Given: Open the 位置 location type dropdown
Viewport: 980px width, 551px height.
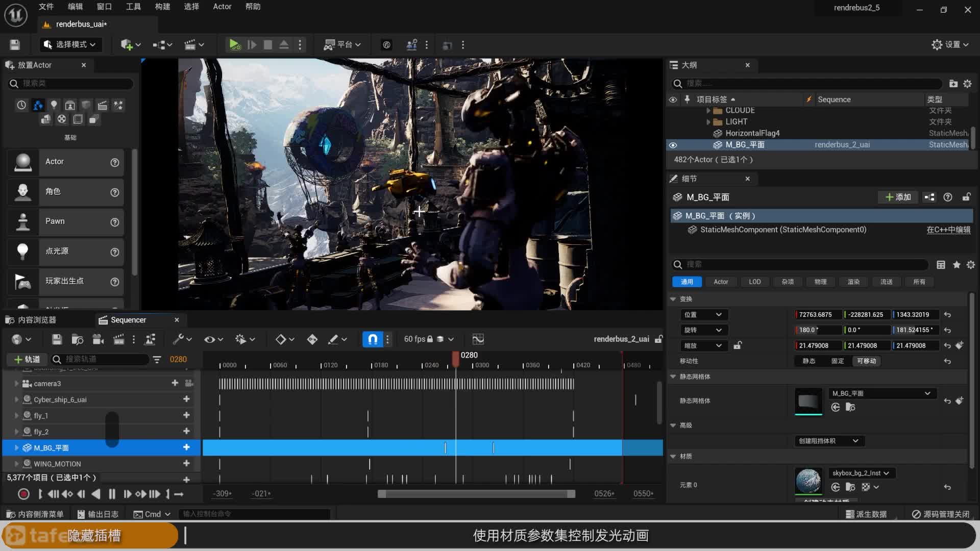Looking at the screenshot, I should pos(704,315).
